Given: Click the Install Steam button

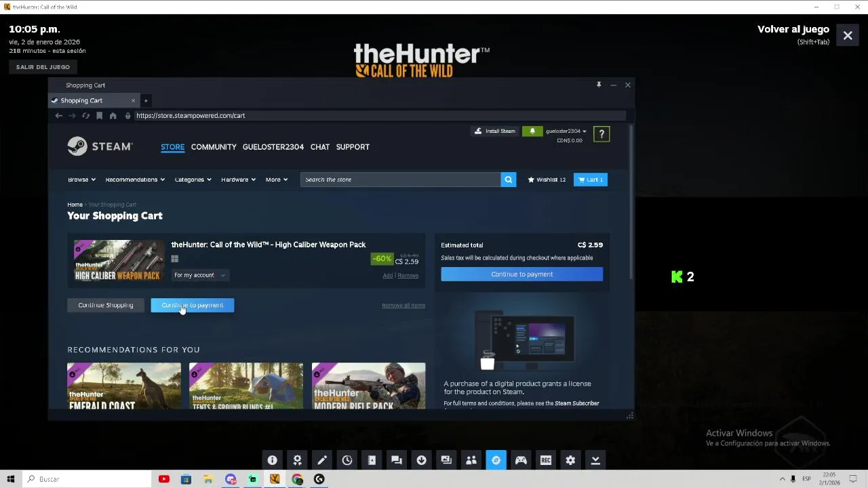Looking at the screenshot, I should coord(495,131).
